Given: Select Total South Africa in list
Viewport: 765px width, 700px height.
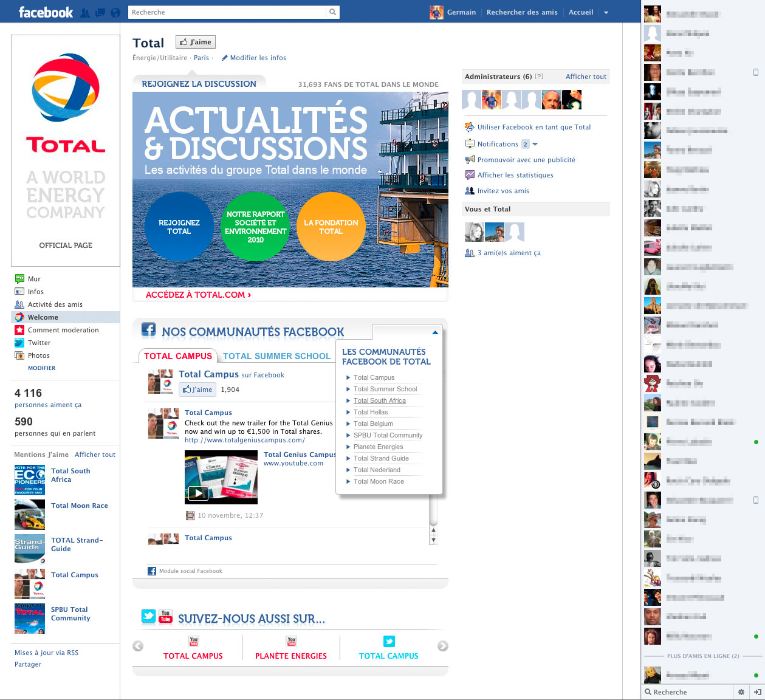Looking at the screenshot, I should (x=380, y=400).
